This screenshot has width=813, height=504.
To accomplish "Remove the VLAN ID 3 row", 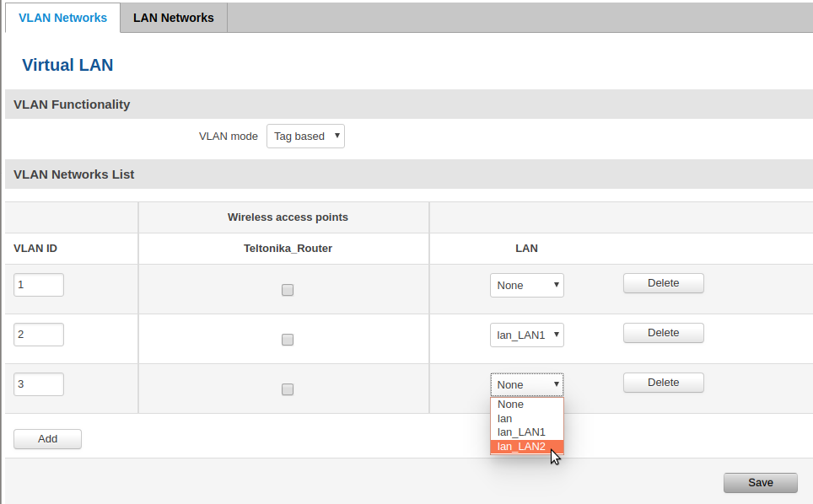I will tap(663, 383).
